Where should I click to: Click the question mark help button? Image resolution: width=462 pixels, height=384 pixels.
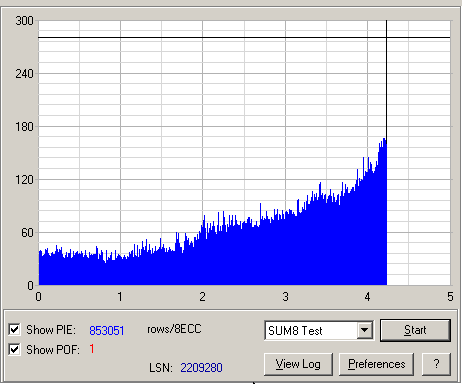pyautogui.click(x=436, y=364)
